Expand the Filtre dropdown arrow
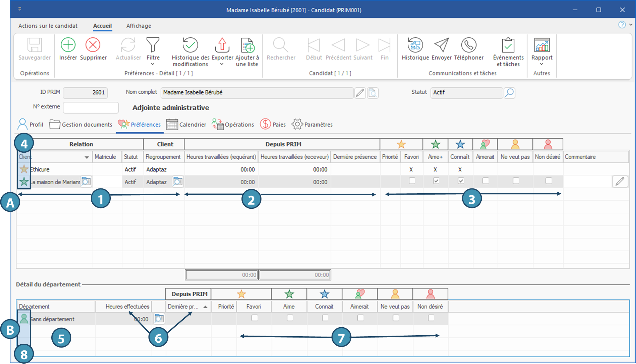Viewport: 636px width, 364px height. [x=153, y=64]
